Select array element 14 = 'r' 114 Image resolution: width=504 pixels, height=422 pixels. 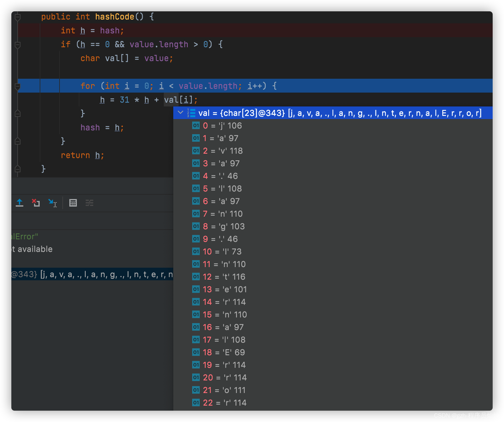333,302
